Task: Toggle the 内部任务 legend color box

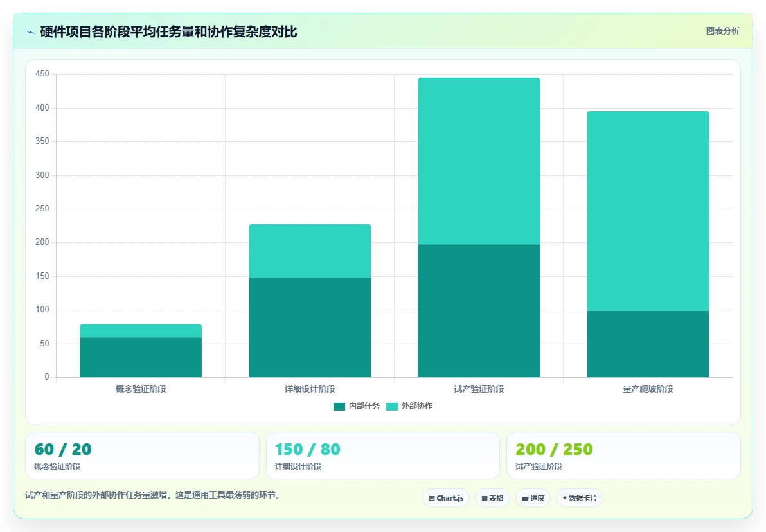Action: point(339,407)
